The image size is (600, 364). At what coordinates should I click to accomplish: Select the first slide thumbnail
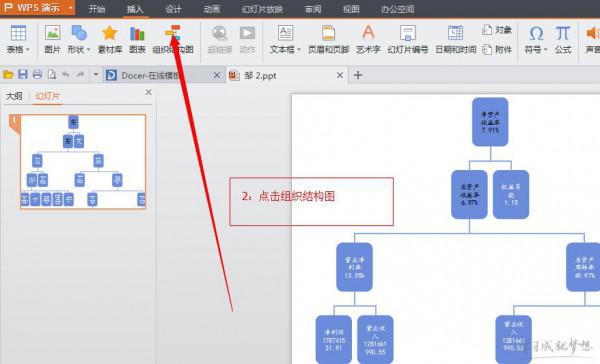point(82,162)
